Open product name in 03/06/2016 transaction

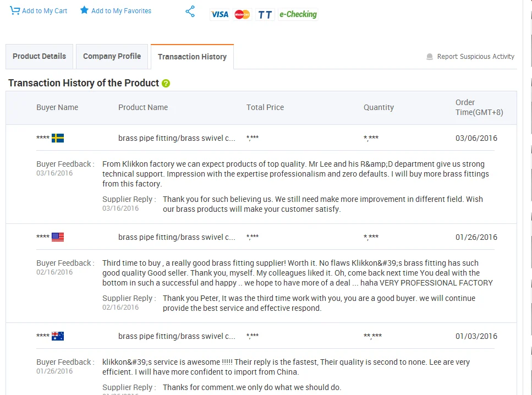(177, 138)
